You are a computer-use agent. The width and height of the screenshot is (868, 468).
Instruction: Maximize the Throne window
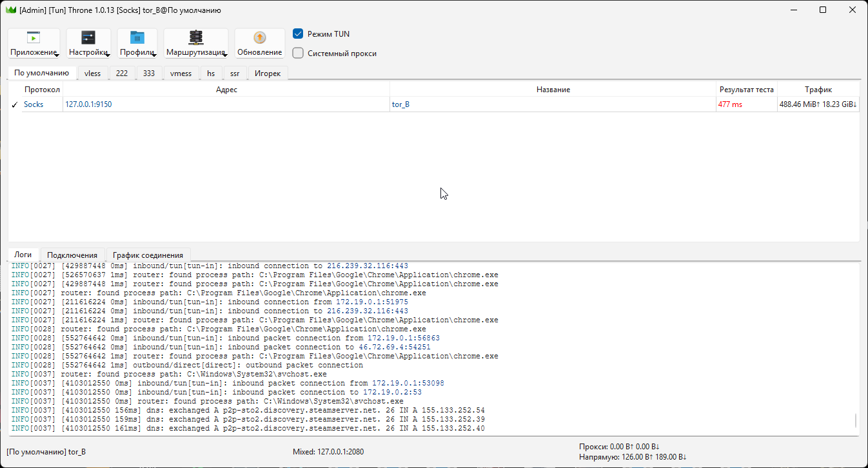tap(823, 10)
